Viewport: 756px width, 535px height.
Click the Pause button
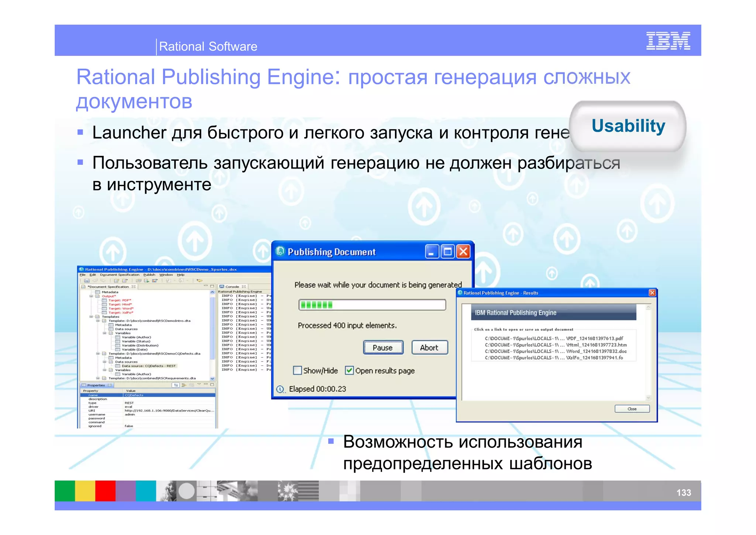pyautogui.click(x=383, y=348)
